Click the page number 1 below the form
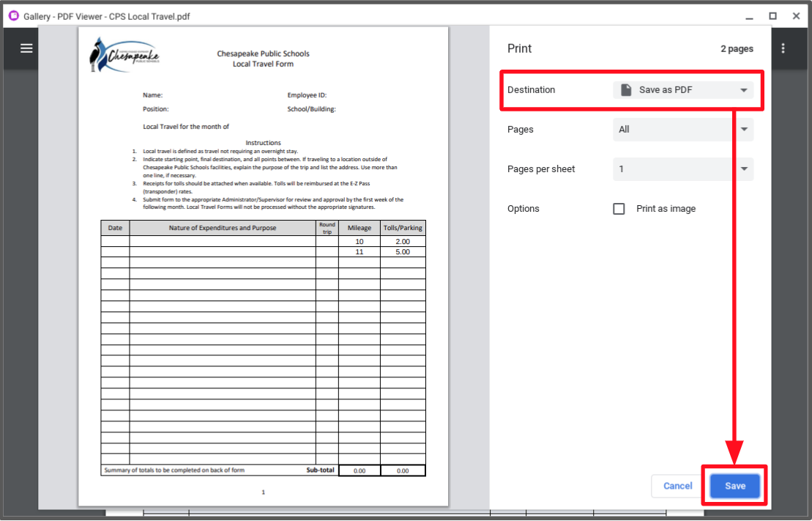This screenshot has height=521, width=812. click(262, 492)
